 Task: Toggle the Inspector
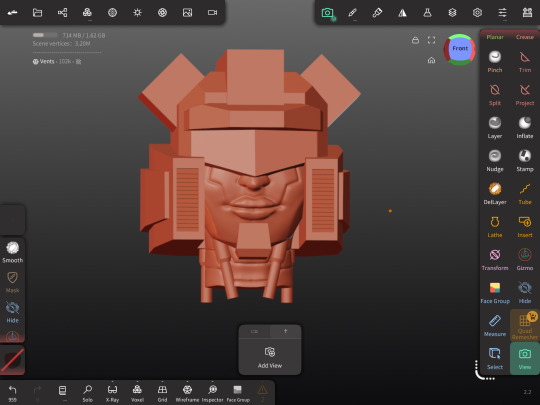(x=212, y=393)
